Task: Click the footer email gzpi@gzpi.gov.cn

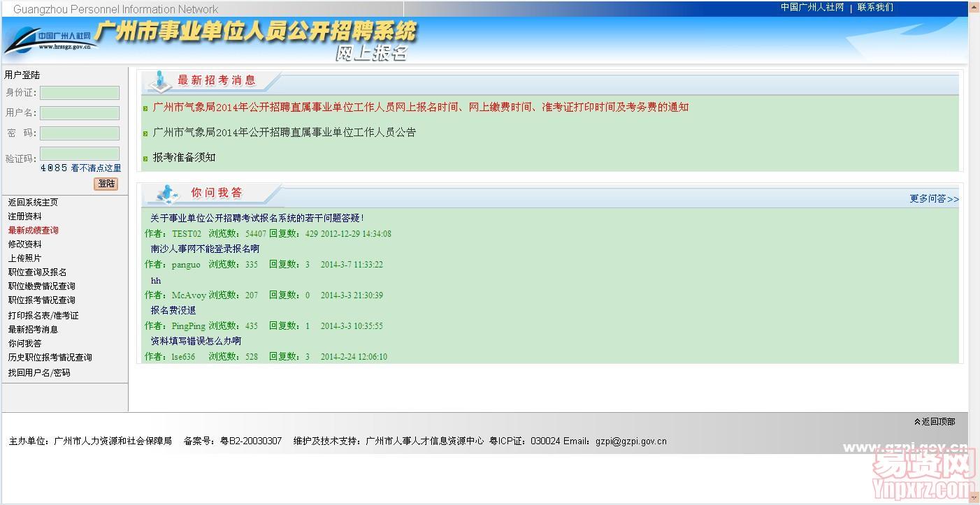Action: pyautogui.click(x=631, y=441)
